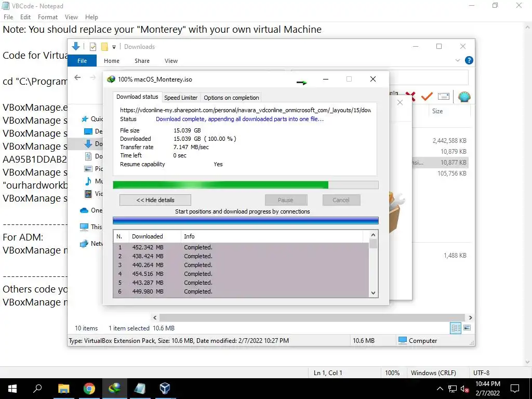Click the 105,756 KB file size cell
Screen dimensions: 532x399
(452, 174)
